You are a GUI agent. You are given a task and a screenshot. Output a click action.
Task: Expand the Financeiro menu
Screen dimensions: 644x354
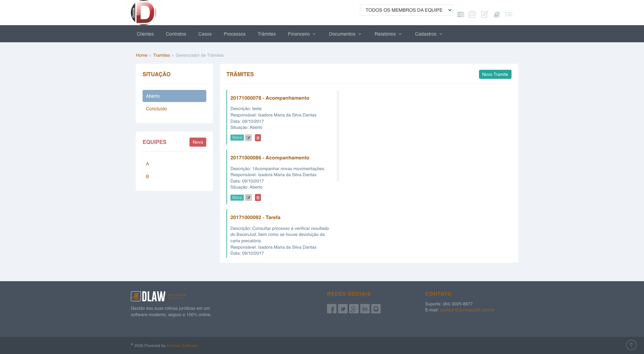pyautogui.click(x=301, y=34)
